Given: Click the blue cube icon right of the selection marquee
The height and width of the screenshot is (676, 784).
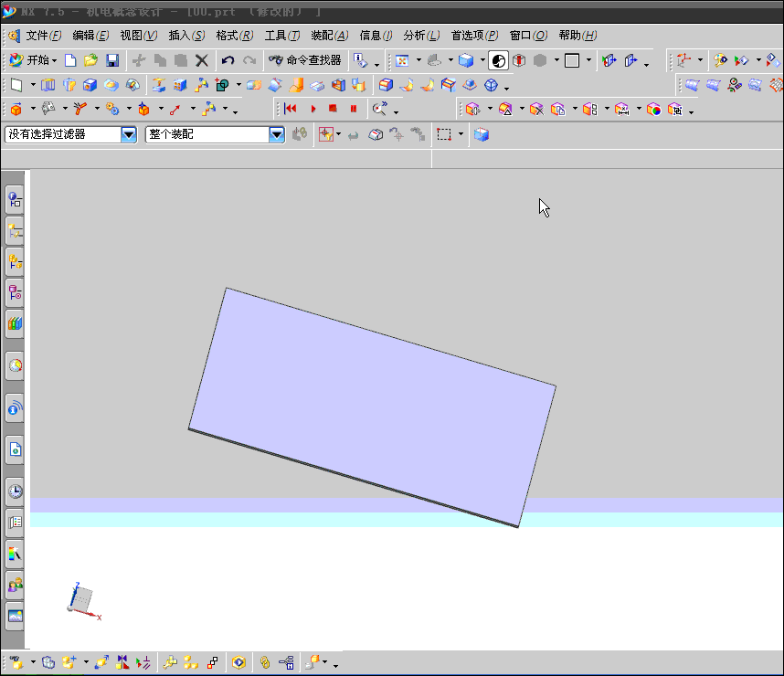Looking at the screenshot, I should [x=482, y=134].
